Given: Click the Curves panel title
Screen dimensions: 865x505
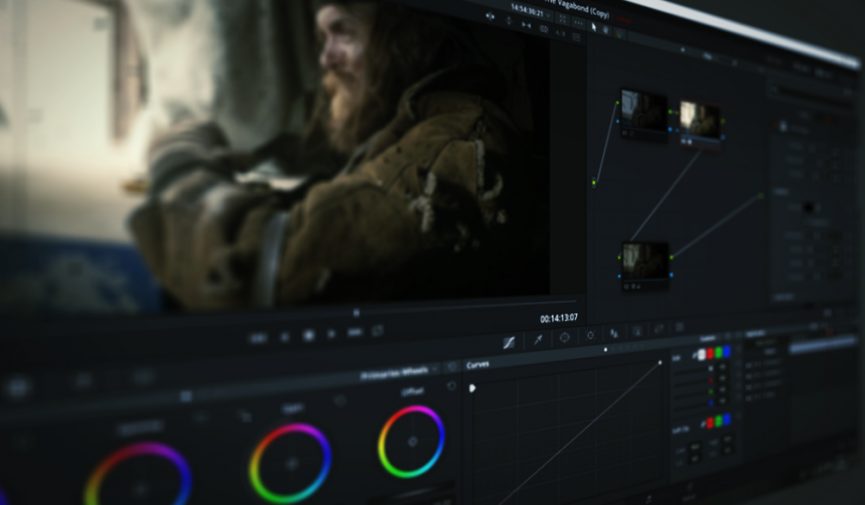Looking at the screenshot, I should 478,365.
